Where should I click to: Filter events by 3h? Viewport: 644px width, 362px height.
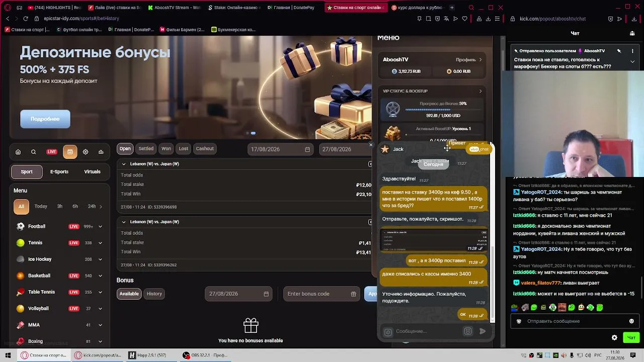click(60, 206)
